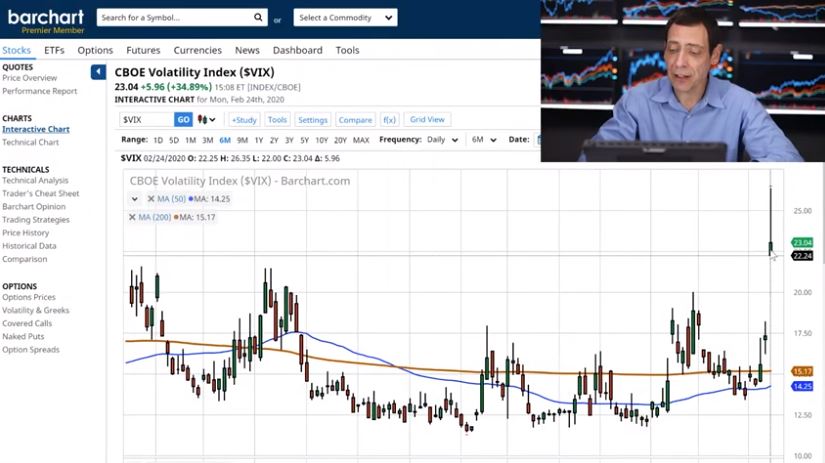Set range to 3M

207,140
